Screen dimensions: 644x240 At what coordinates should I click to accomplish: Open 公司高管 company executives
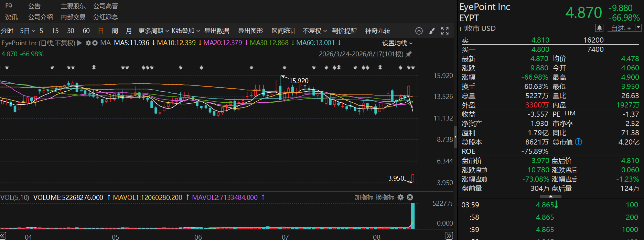106,6
